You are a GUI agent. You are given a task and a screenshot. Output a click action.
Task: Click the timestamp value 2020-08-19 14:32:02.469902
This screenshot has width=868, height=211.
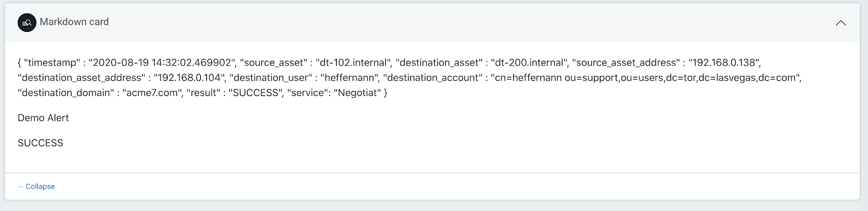click(x=162, y=63)
